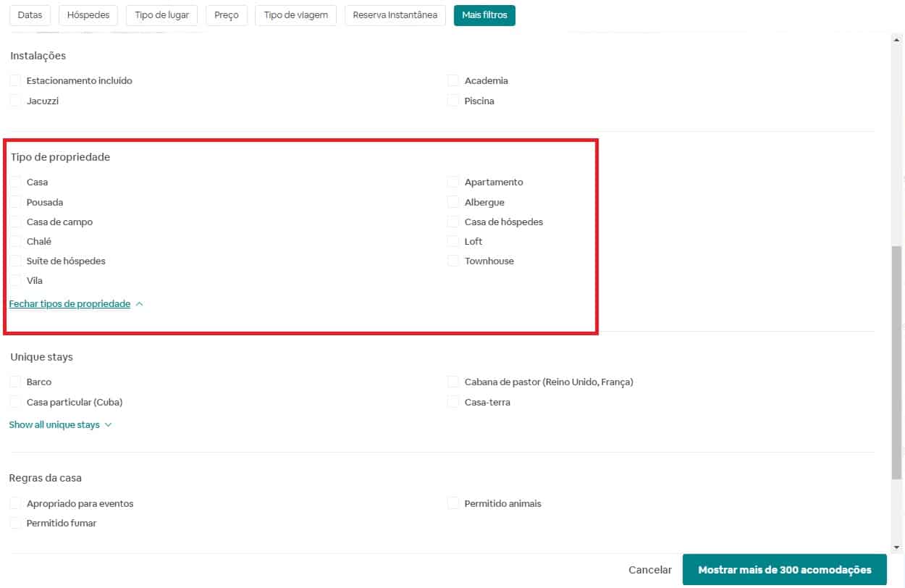The image size is (905, 588).
Task: Check Apropriado para eventos
Action: (x=15, y=503)
